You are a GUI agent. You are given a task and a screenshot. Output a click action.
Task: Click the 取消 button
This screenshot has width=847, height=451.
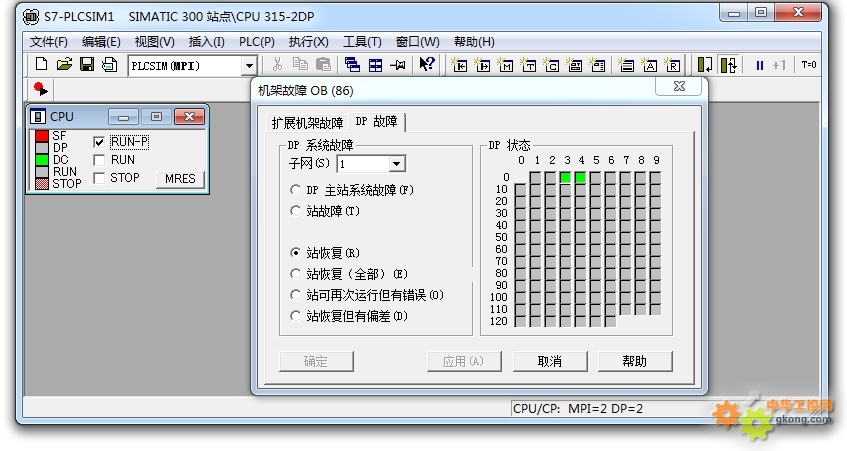549,361
